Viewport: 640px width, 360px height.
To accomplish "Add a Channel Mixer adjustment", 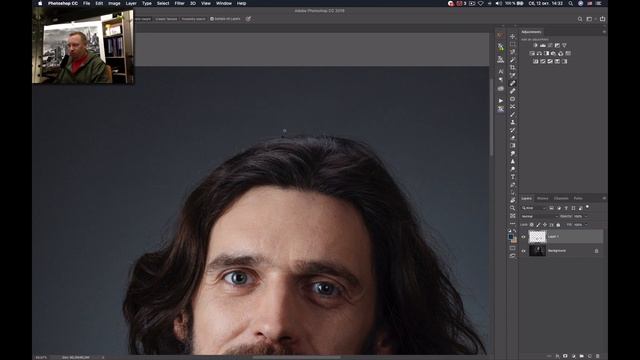I will tap(560, 53).
